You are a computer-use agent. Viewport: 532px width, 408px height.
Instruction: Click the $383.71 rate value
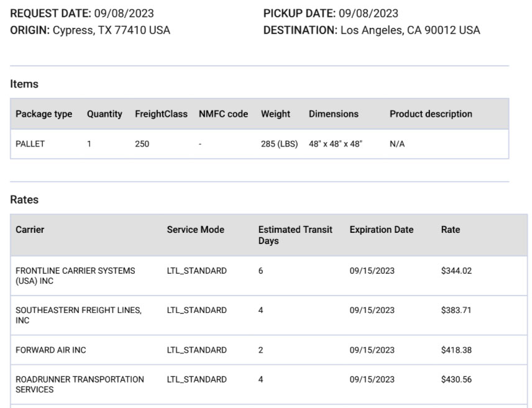456,310
